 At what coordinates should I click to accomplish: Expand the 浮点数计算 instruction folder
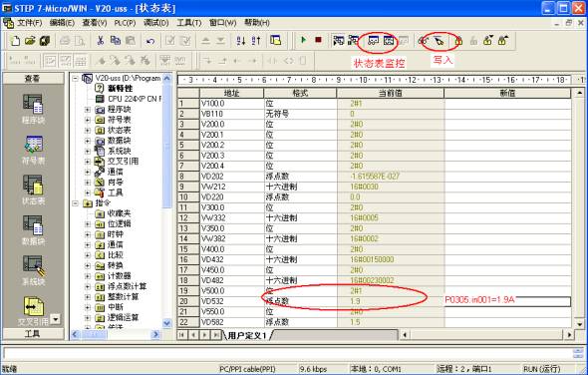click(88, 287)
